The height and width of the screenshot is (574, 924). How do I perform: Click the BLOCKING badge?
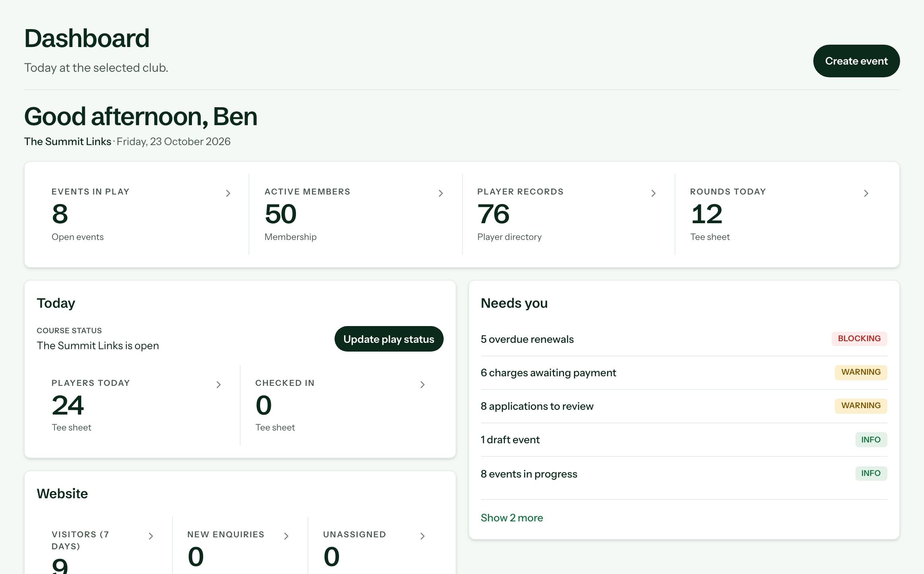coord(859,338)
